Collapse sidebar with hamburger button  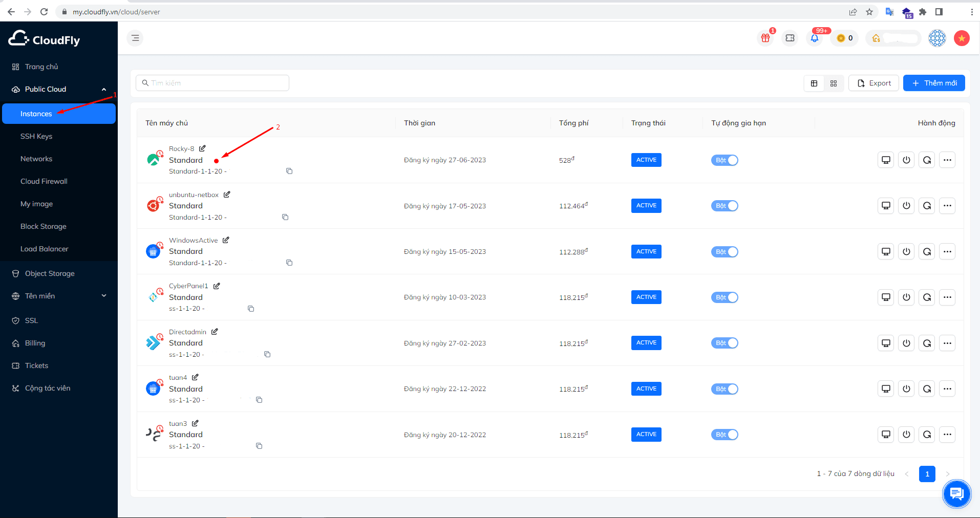tap(135, 38)
